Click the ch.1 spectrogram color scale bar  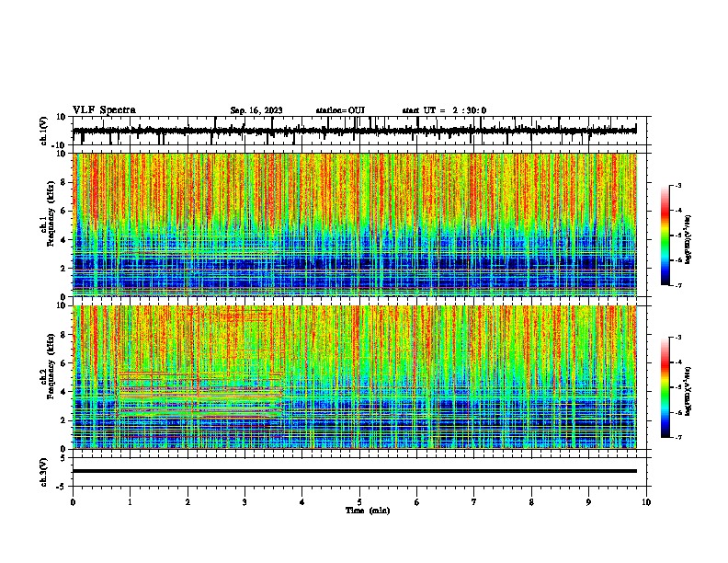(x=665, y=236)
